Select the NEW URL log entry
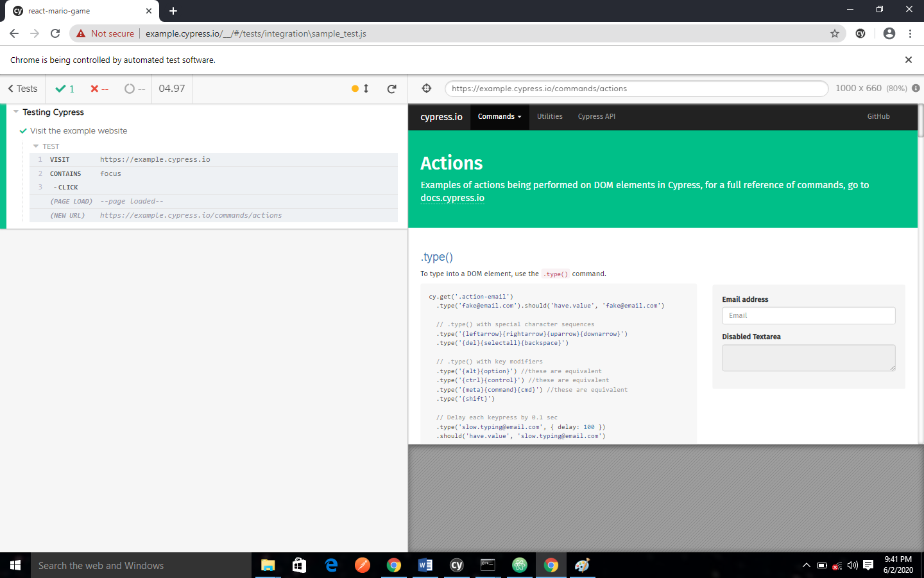Screen dimensions: 924x578 [214, 215]
